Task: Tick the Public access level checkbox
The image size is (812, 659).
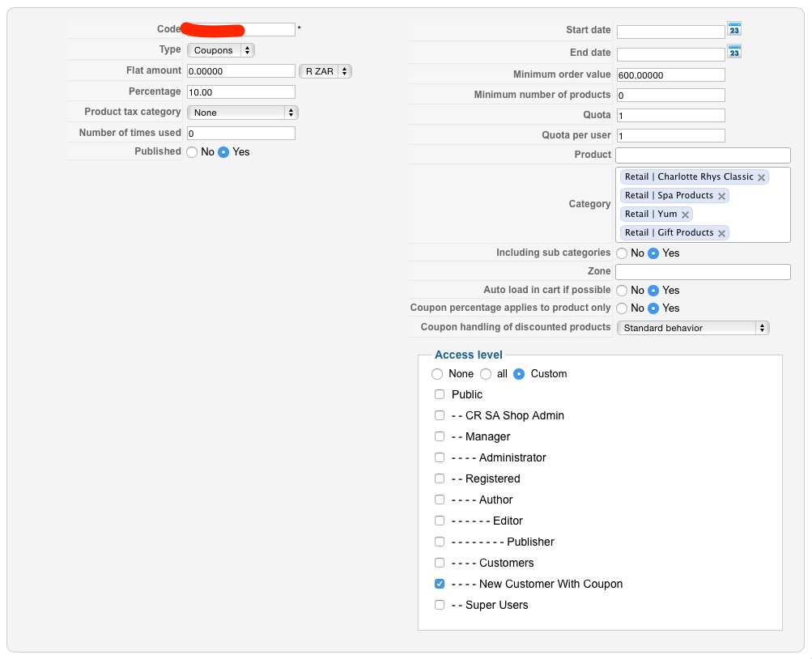Action: [440, 394]
